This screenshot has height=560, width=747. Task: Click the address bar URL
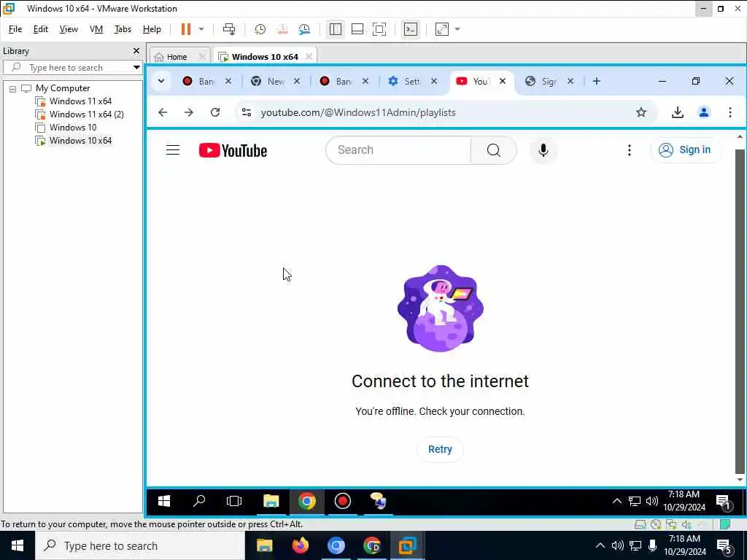[x=358, y=112]
